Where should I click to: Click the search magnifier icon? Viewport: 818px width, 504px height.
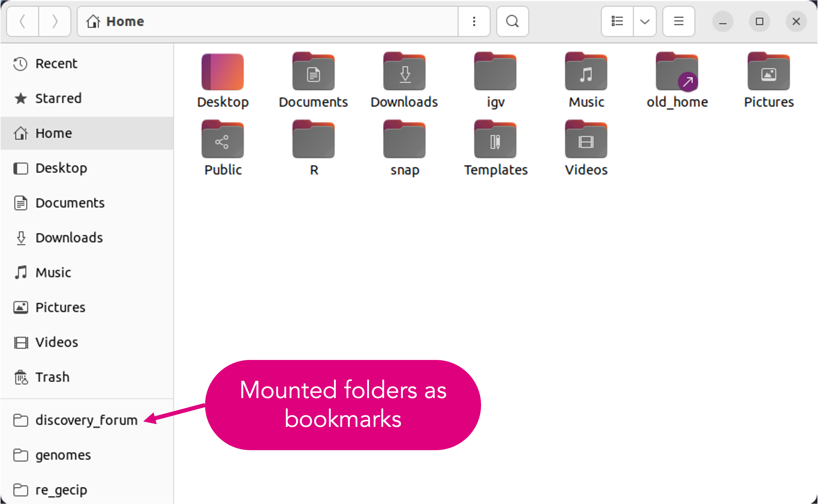click(x=512, y=22)
